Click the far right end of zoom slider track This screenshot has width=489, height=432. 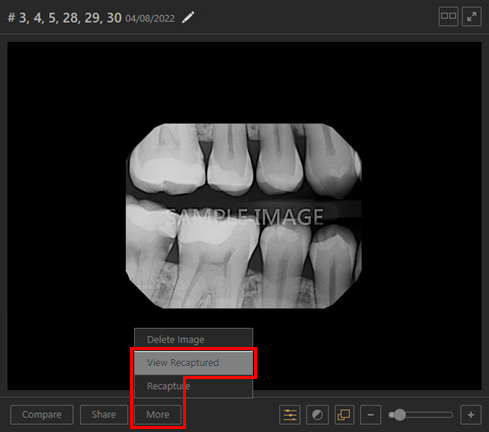(x=450, y=415)
